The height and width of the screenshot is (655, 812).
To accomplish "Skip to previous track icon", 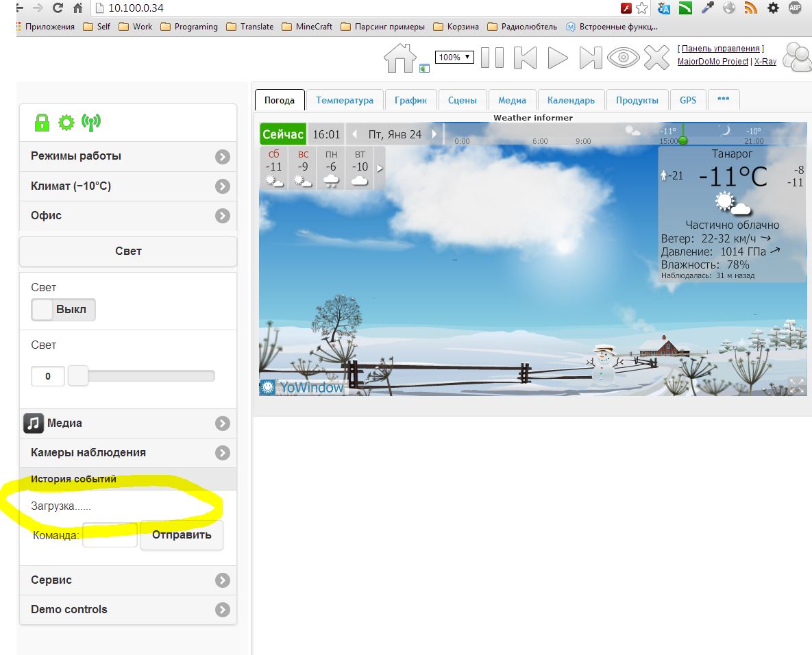I will tap(525, 58).
